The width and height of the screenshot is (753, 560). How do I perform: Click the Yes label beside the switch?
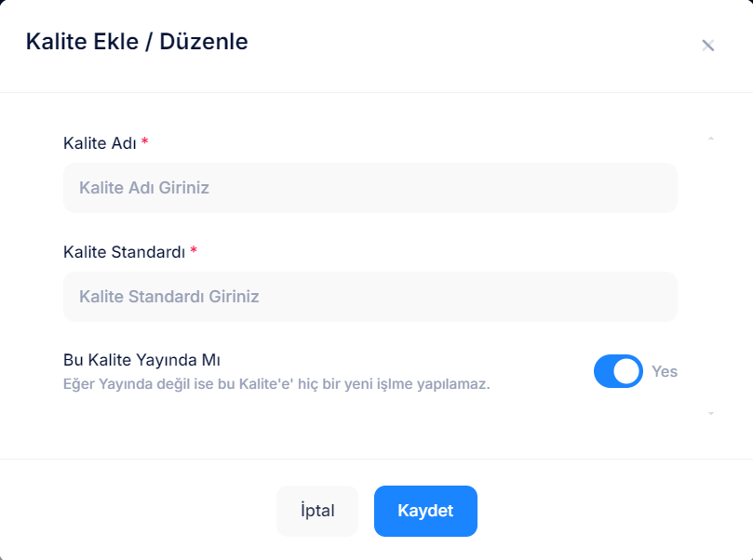click(x=665, y=371)
